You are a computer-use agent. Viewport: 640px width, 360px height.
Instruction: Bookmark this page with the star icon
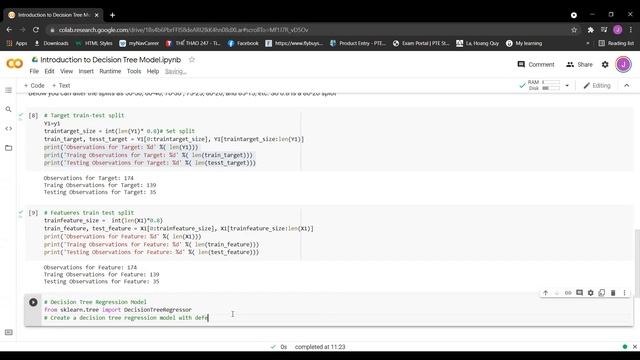tap(574, 30)
